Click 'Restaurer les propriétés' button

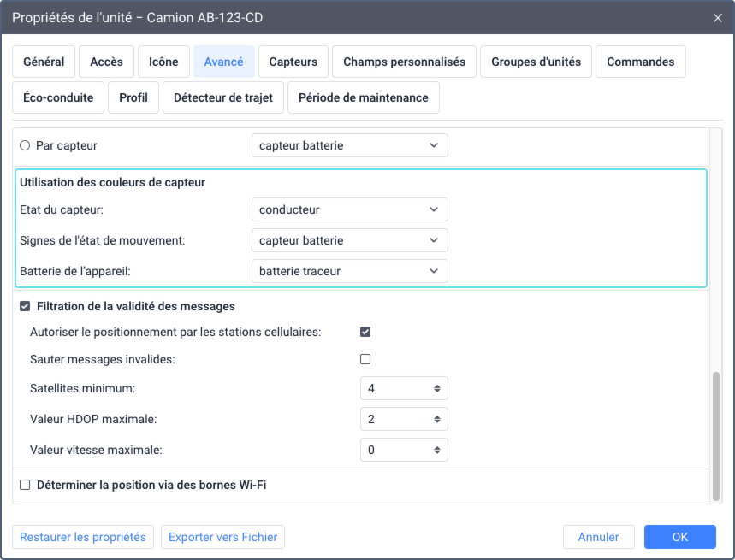(83, 537)
